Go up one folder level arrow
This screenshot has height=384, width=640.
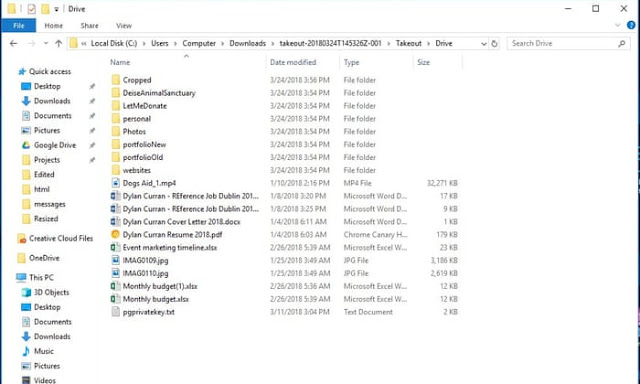pyautogui.click(x=58, y=43)
